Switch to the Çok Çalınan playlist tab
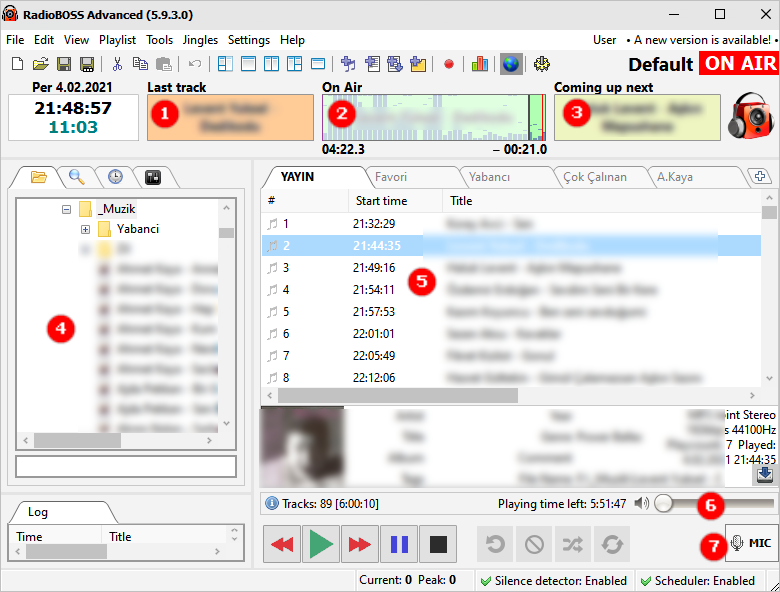Image resolution: width=780 pixels, height=592 pixels. (x=594, y=177)
